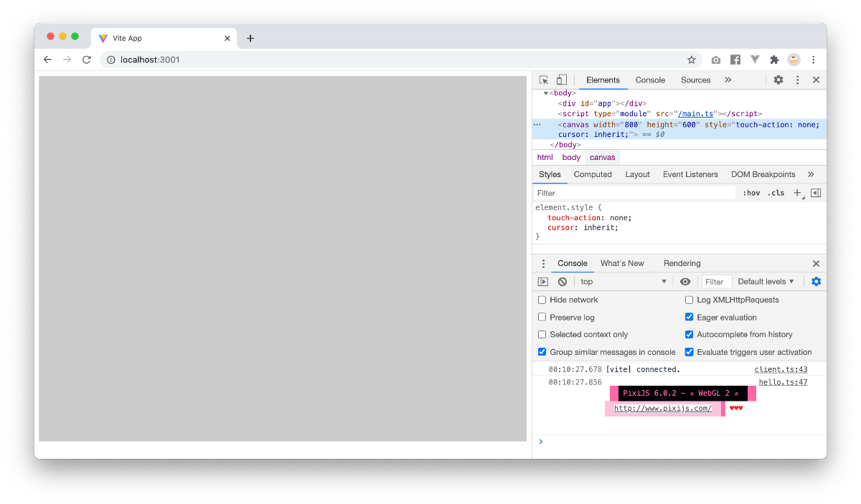Open the Vue devtools extension icon

tap(755, 60)
